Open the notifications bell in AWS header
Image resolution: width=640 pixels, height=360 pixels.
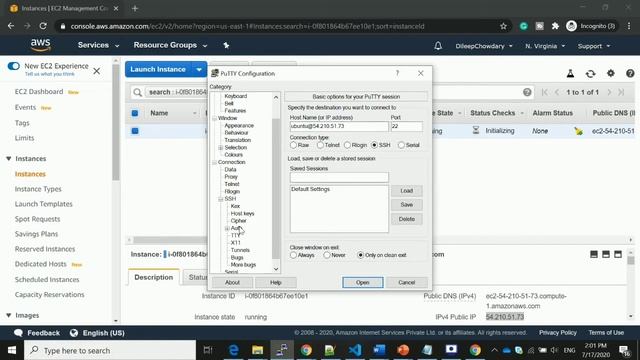(438, 46)
